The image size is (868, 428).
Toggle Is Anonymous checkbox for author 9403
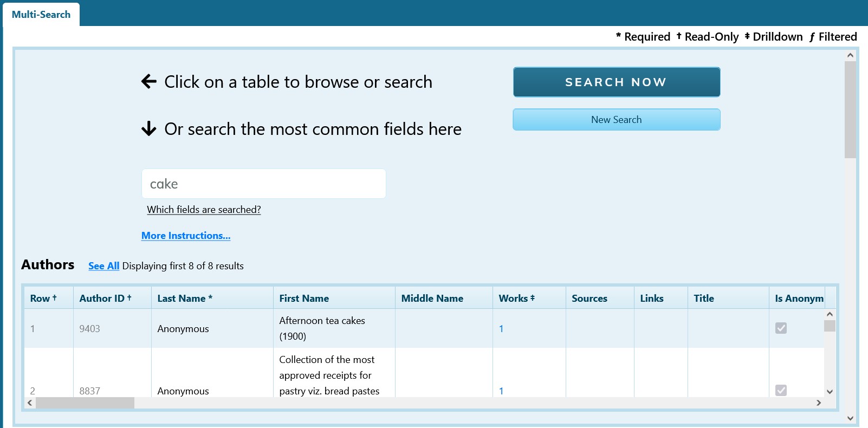[781, 328]
